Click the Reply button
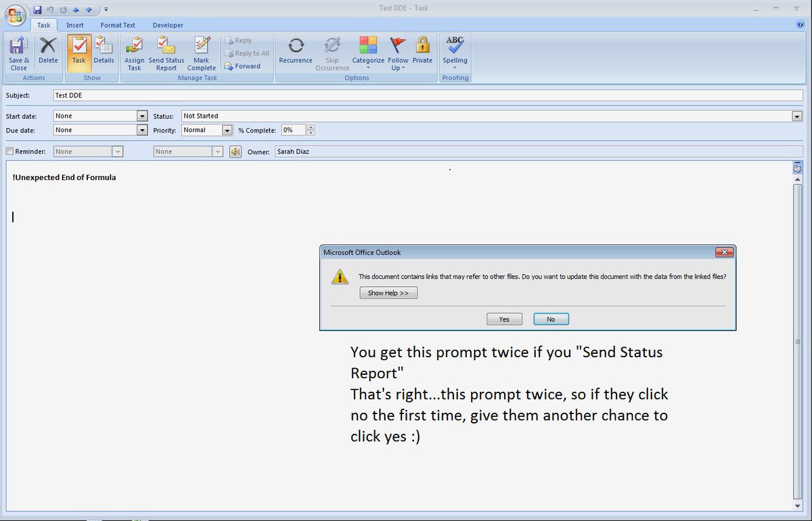Viewport: 812px width, 521px height. click(x=238, y=41)
